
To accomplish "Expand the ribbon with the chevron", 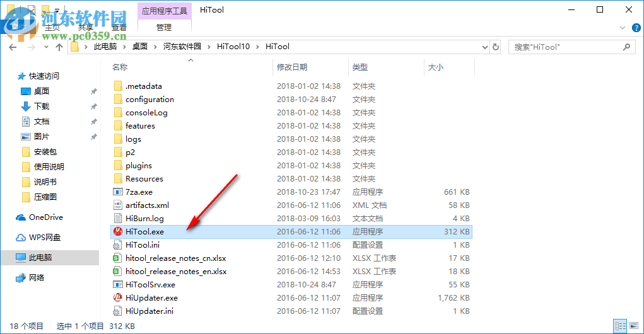I will [622, 28].
